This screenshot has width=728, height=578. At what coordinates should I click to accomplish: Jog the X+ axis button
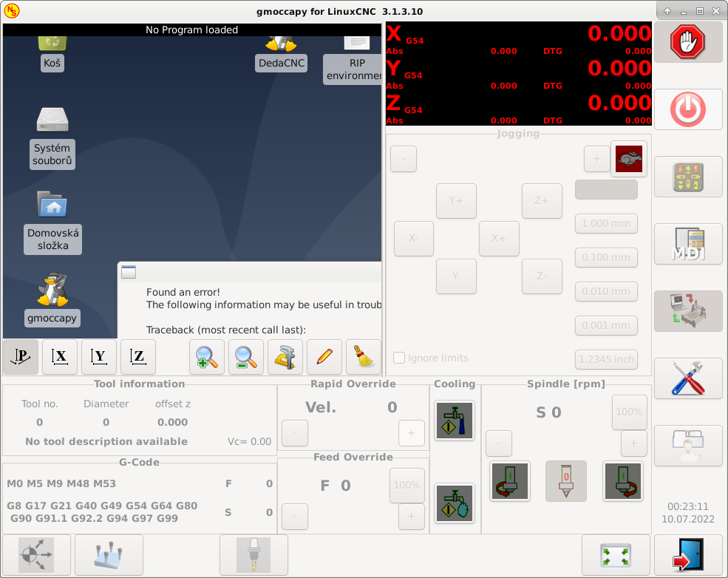point(499,239)
